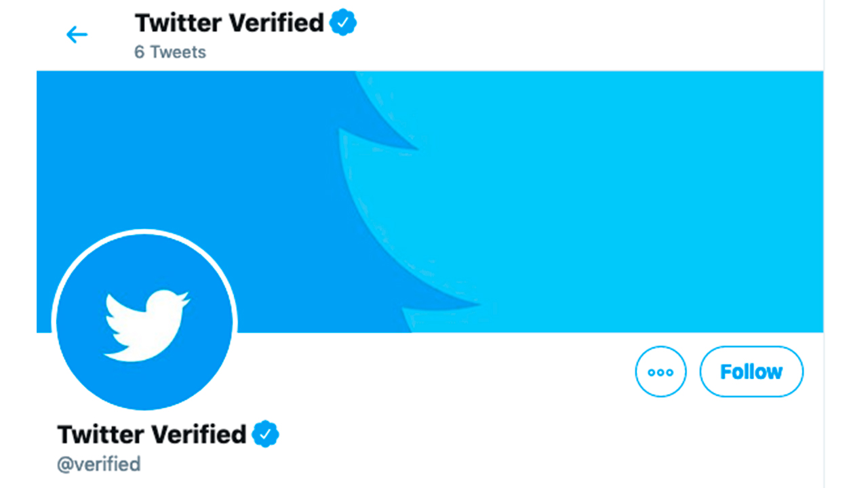Follow the Twitter Verified account

point(751,371)
